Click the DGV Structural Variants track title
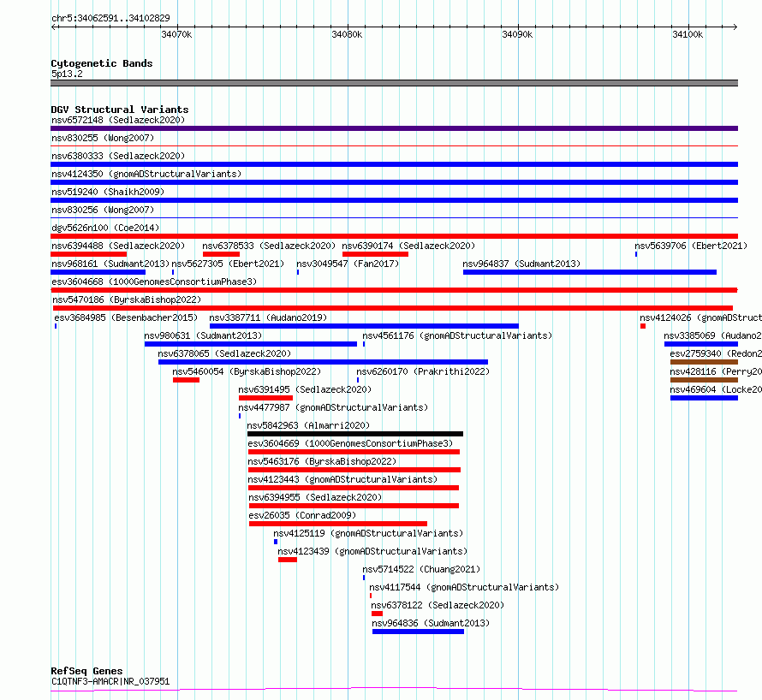Viewport: 762px width, 700px height. tap(120, 110)
